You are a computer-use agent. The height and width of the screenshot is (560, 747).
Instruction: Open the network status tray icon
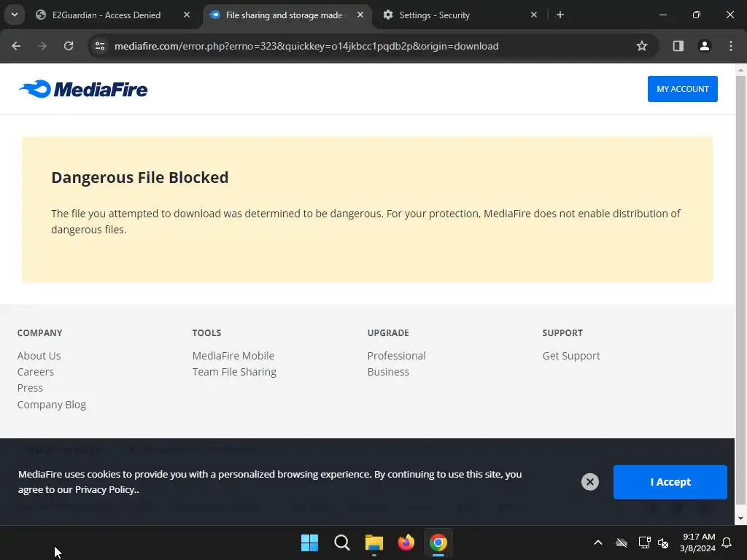(x=645, y=542)
